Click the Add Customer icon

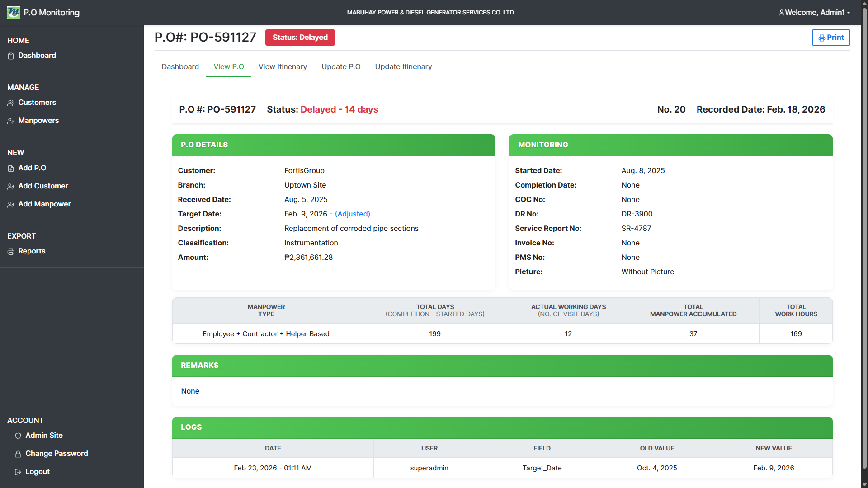pos(11,187)
